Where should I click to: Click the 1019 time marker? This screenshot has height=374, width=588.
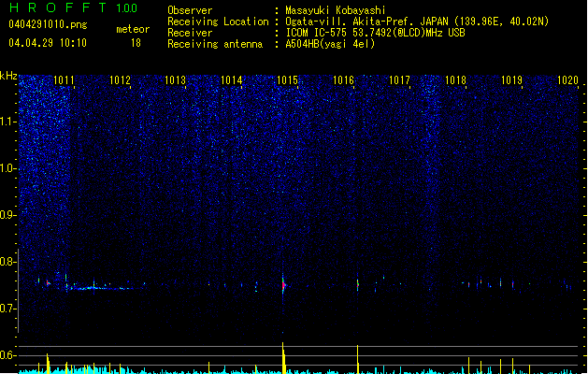(x=511, y=80)
